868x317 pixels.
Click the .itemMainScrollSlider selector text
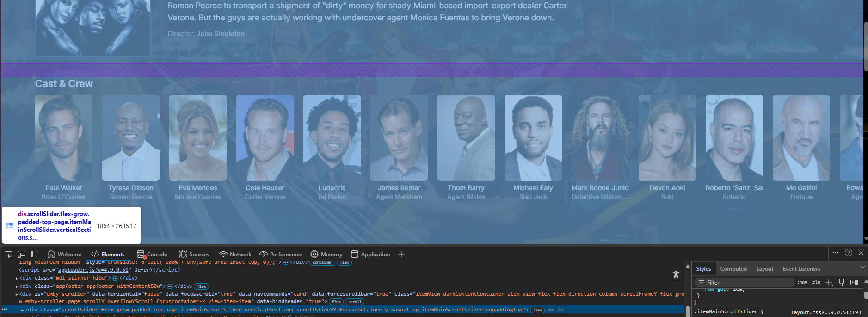[x=726, y=312]
